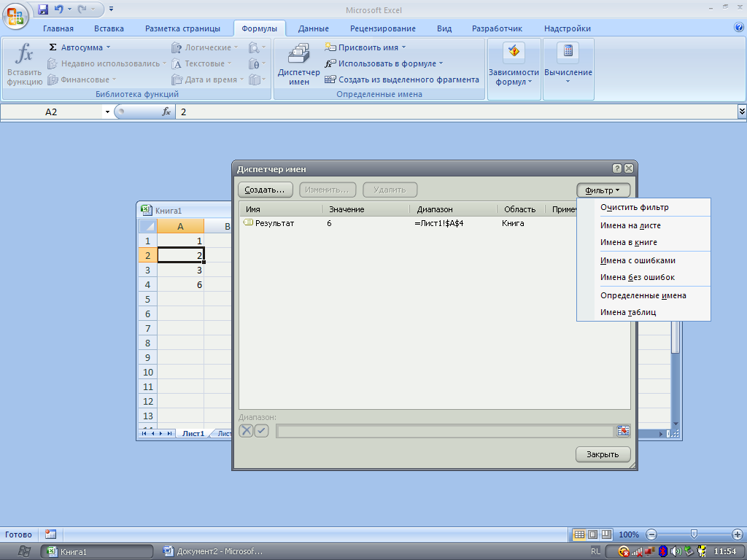Click the Name Manager dialog help icon
Screen dimensions: 747x560
pyautogui.click(x=617, y=168)
